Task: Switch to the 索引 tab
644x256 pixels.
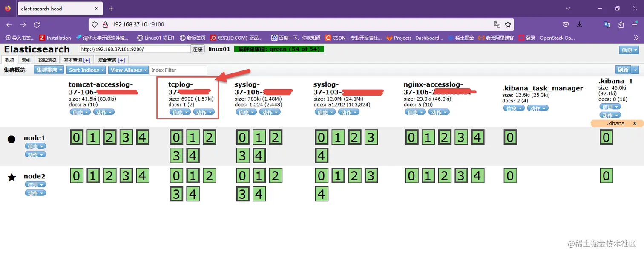Action: tap(26, 60)
